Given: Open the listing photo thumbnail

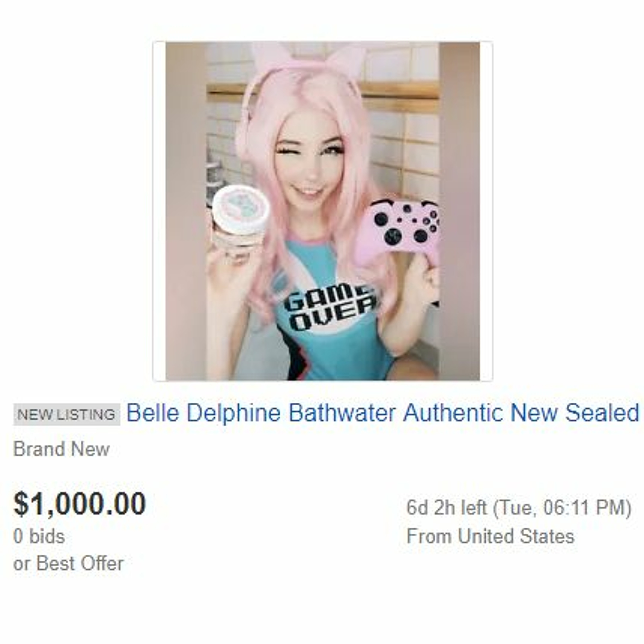Looking at the screenshot, I should [322, 211].
